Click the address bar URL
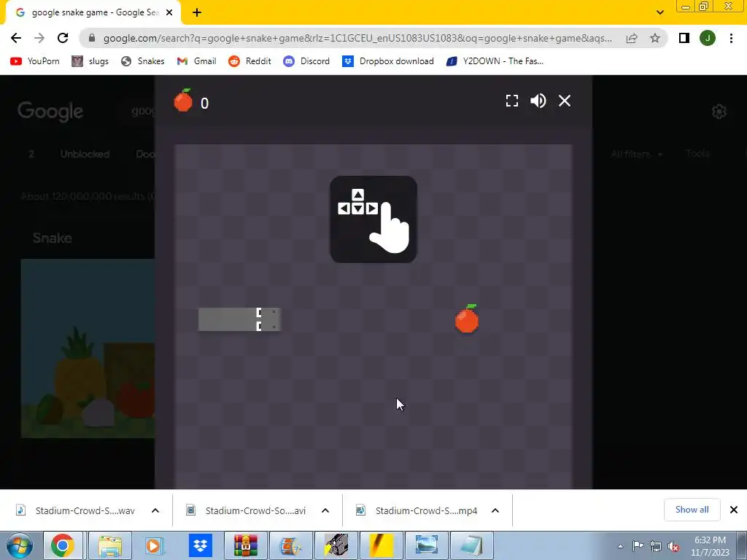Screen dimensions: 747x560 pyautogui.click(x=357, y=38)
